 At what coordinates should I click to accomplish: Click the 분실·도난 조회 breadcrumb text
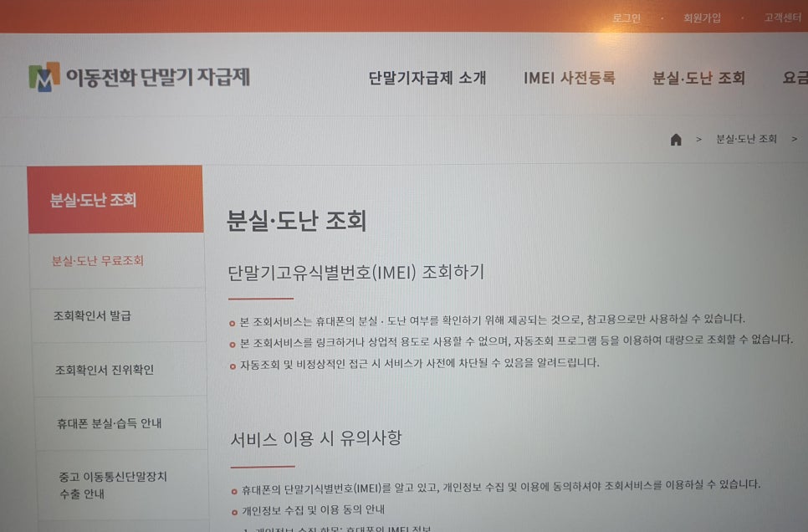coord(746,139)
